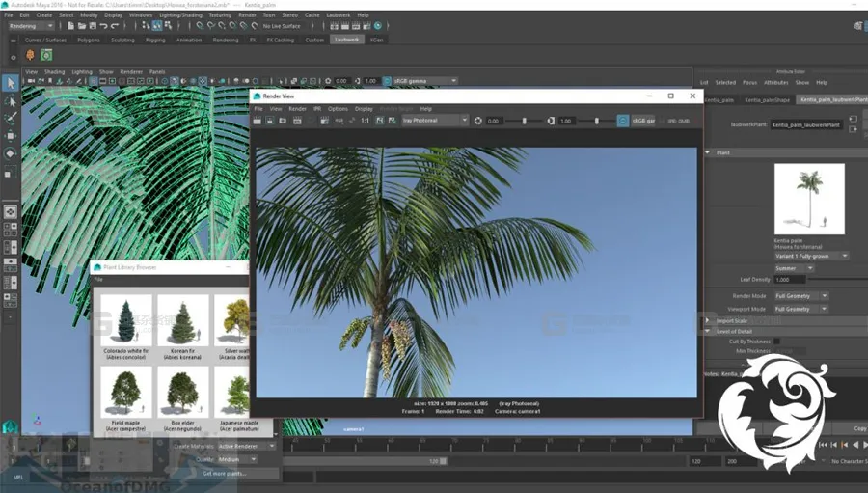Open the Iray Photoreal renderer dropdown

pyautogui.click(x=435, y=121)
